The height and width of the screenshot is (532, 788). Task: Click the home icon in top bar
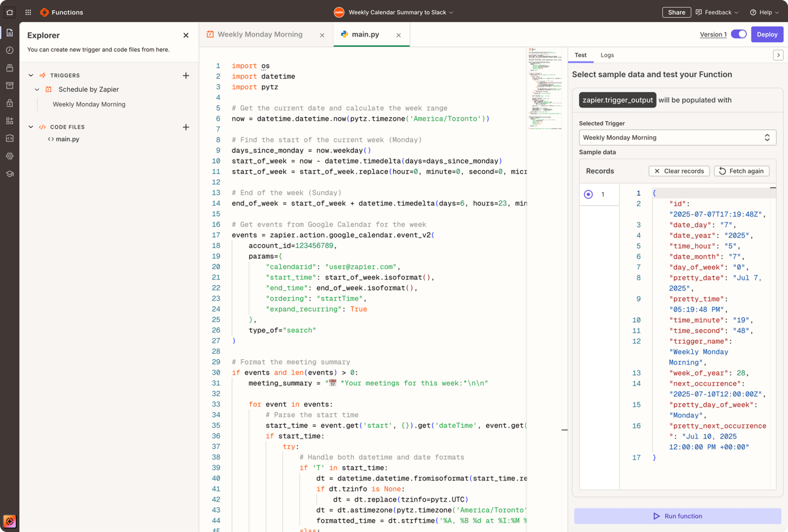point(10,12)
